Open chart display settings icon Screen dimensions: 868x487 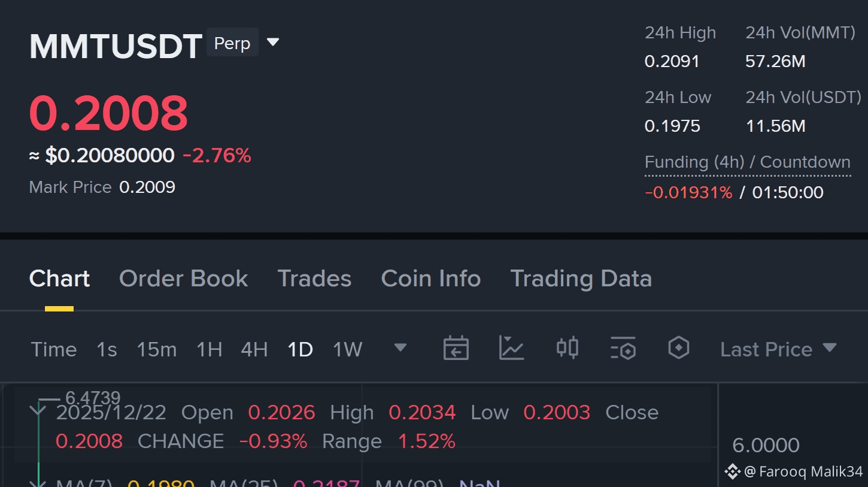623,348
